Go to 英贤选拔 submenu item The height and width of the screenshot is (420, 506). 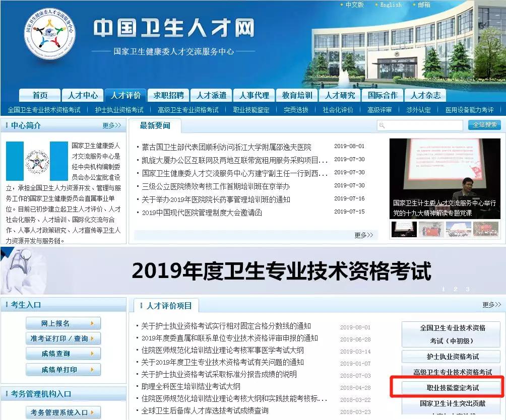coord(296,110)
